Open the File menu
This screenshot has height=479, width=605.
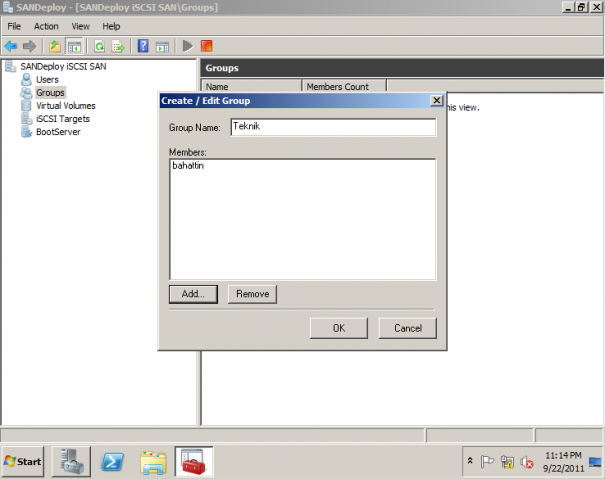(x=14, y=26)
